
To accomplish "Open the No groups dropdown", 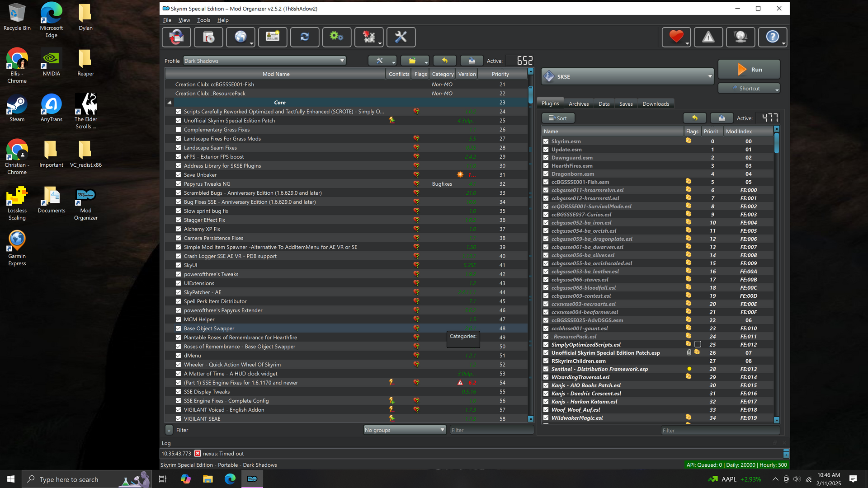I will click(405, 430).
